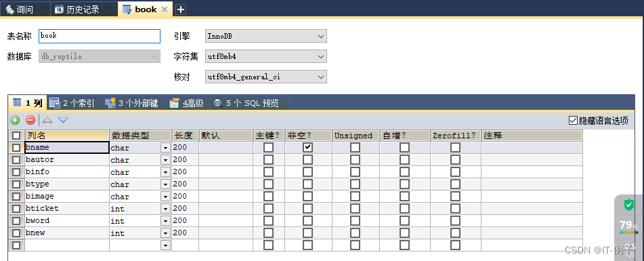644x261 pixels.
Task: Click the green shield icon
Action: pyautogui.click(x=629, y=204)
